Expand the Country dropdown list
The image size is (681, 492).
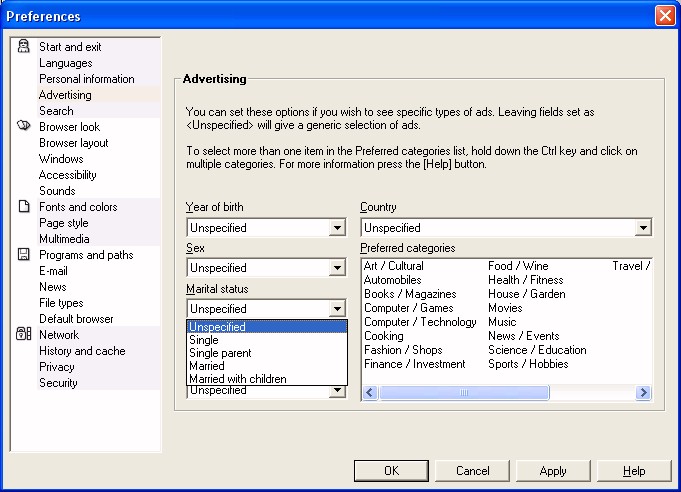(643, 228)
